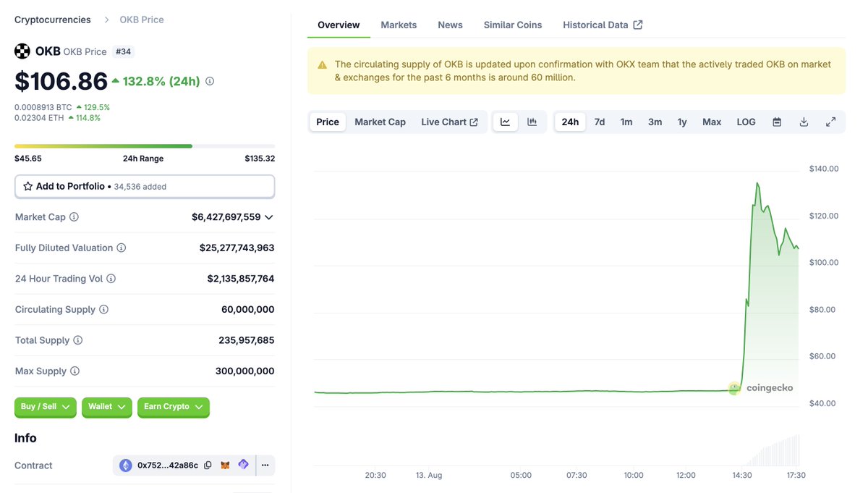Select the 24h time range
Image resolution: width=868 pixels, height=493 pixels.
[570, 122]
